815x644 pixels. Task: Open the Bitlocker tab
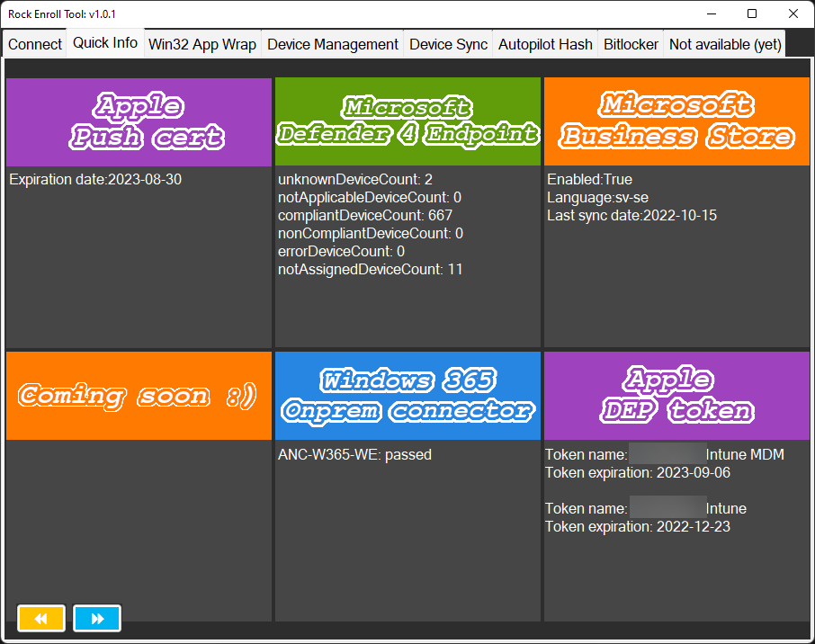(630, 43)
